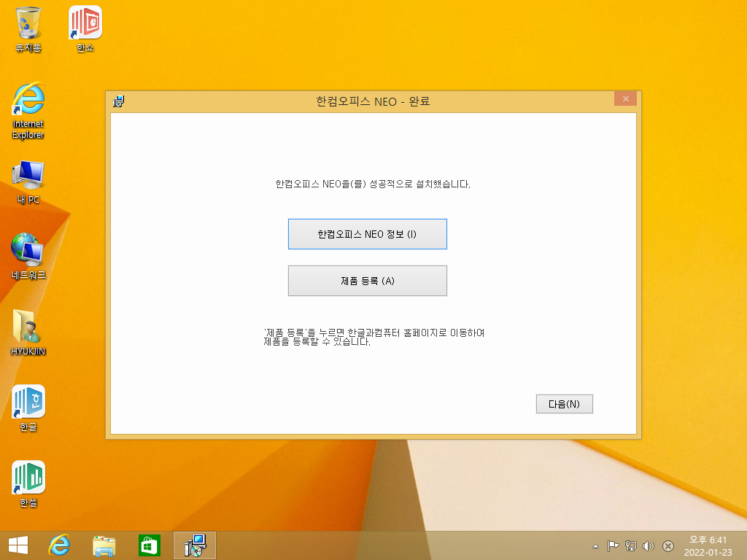
Task: Click the 다음(N) button
Action: click(564, 404)
